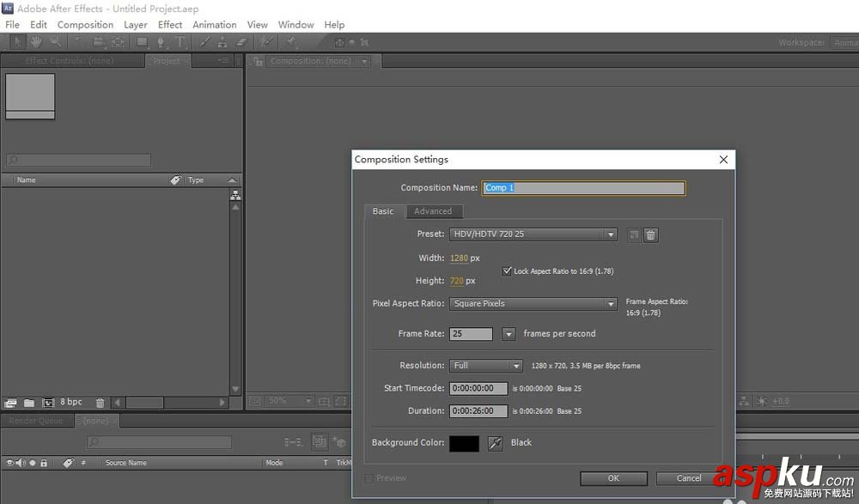Select the Eraser tool
Image resolution: width=859 pixels, height=504 pixels.
[x=241, y=41]
